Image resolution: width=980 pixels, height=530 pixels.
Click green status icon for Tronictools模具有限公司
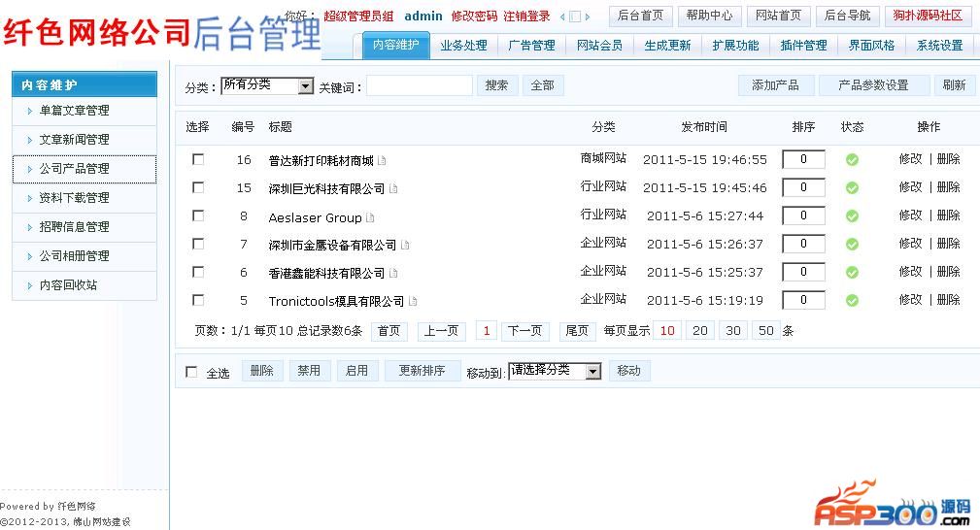pos(852,301)
